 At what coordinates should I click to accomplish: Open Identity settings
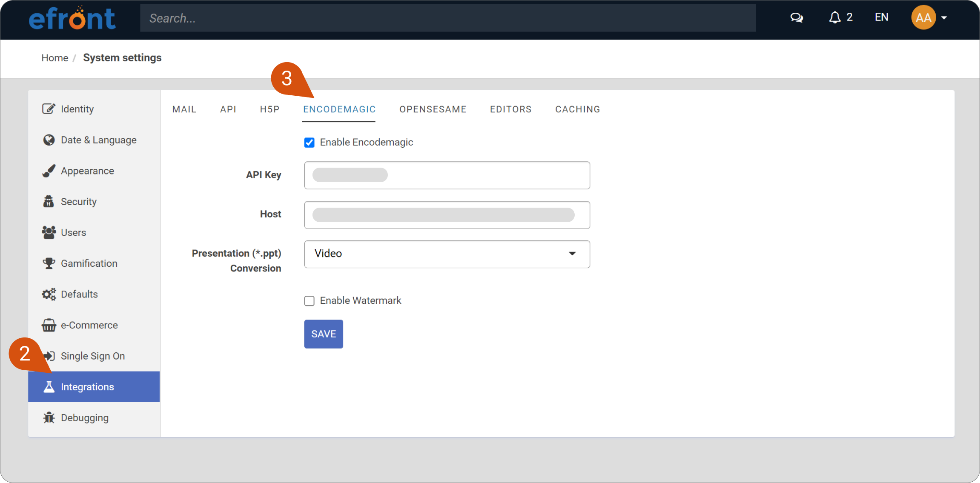pos(94,109)
